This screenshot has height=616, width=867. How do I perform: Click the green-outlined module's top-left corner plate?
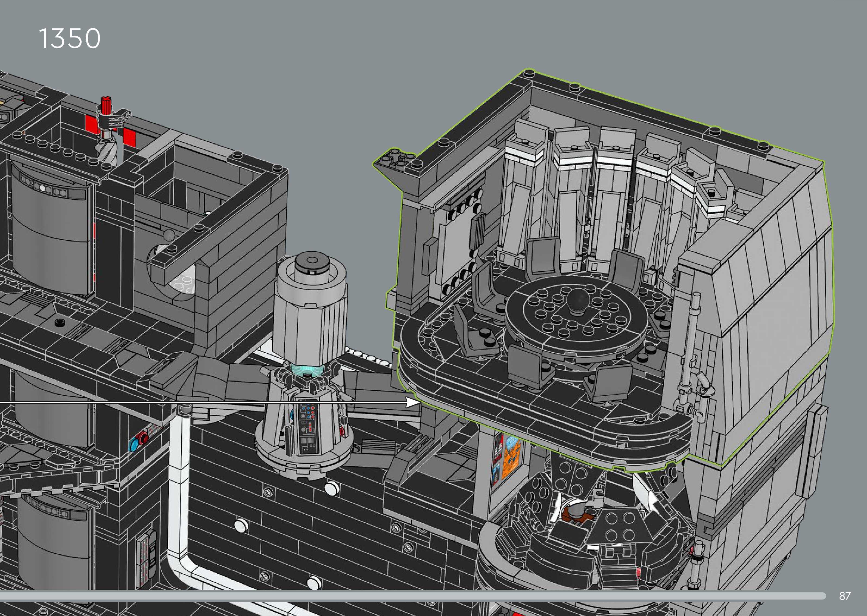click(x=397, y=161)
